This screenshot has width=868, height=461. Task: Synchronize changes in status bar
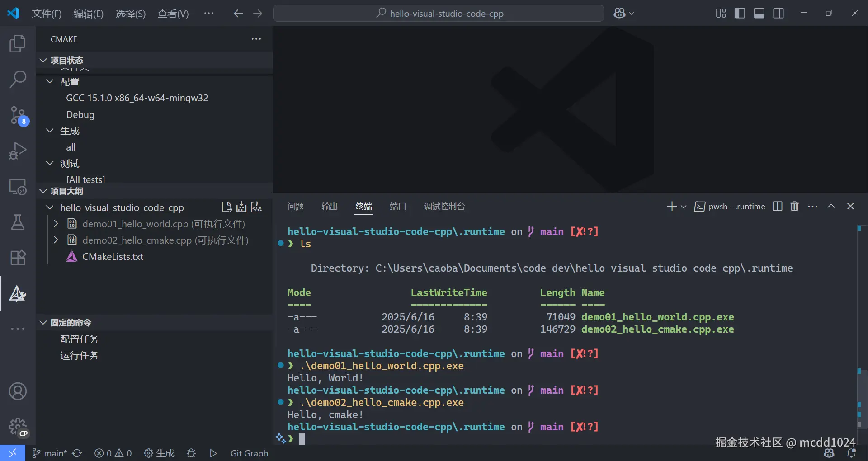(77, 453)
